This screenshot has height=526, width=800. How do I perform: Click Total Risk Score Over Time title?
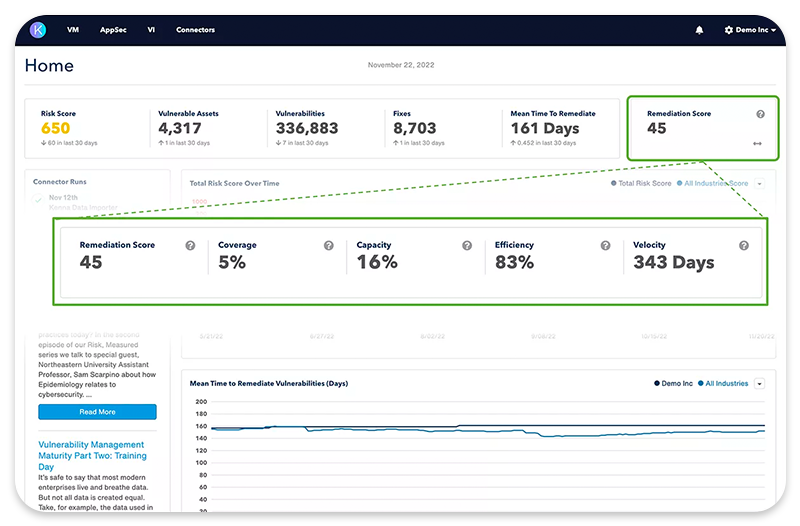[x=235, y=183]
